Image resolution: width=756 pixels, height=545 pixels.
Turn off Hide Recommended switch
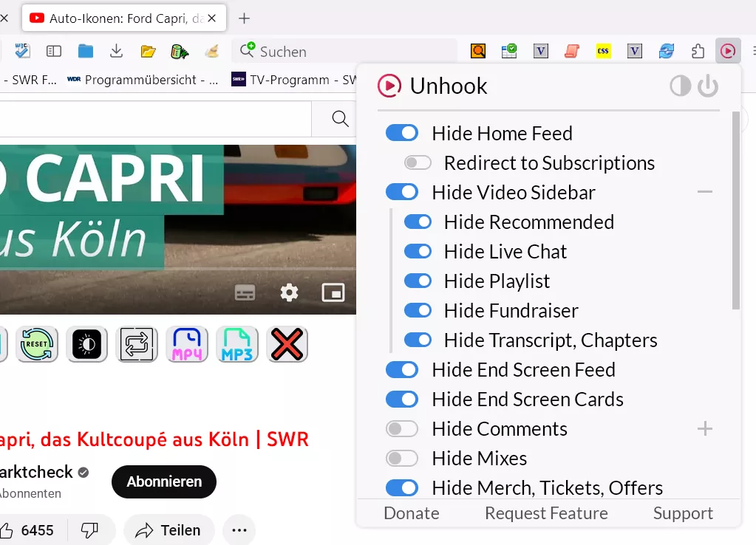[418, 222]
